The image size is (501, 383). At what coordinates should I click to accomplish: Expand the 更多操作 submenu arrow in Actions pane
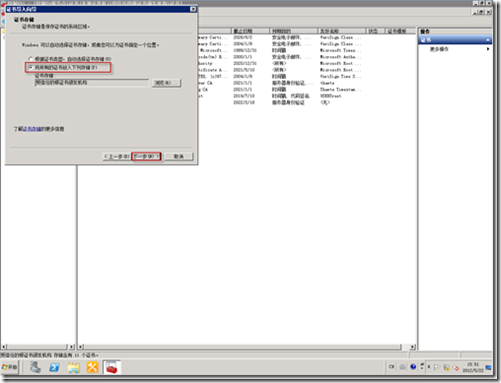pos(488,49)
